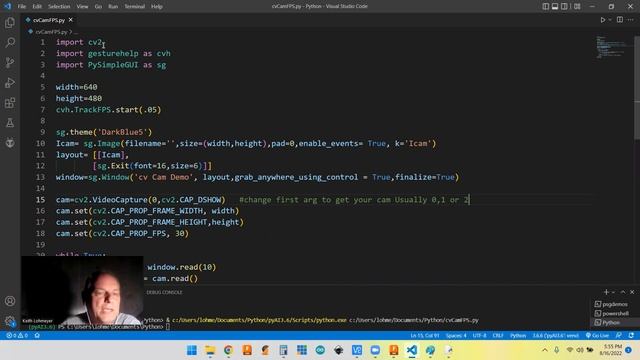Create new terminal with plus button
The image size is (640, 360).
(606, 292)
